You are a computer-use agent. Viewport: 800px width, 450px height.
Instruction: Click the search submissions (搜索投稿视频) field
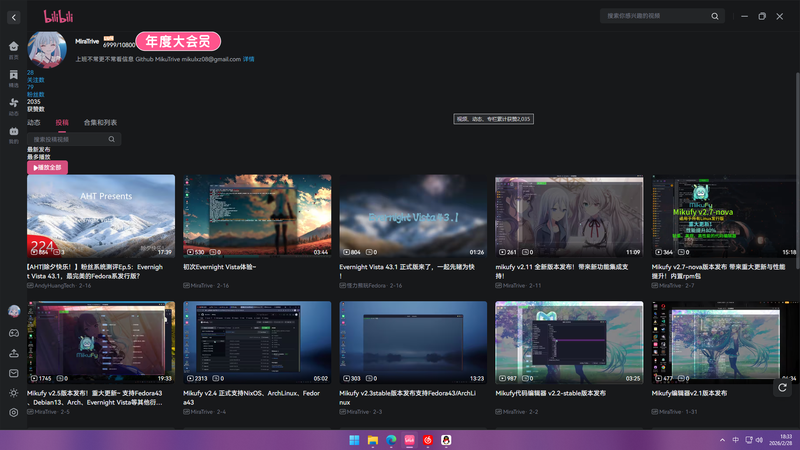pos(78,139)
